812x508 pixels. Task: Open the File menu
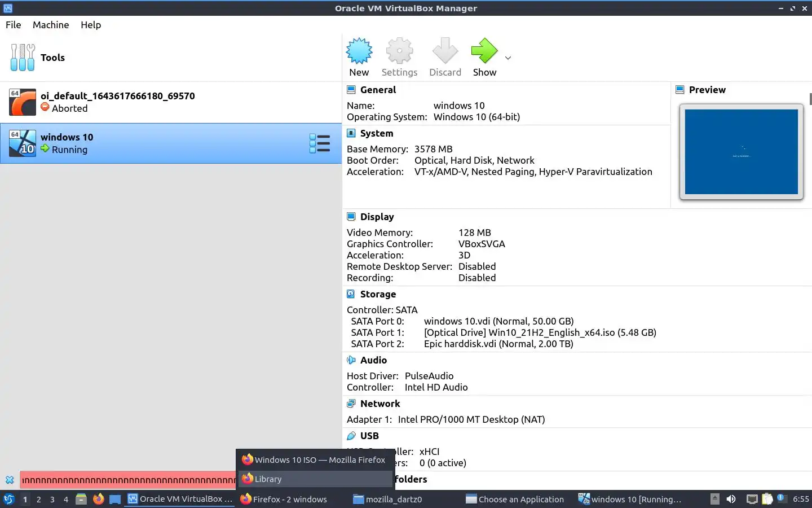tap(14, 25)
